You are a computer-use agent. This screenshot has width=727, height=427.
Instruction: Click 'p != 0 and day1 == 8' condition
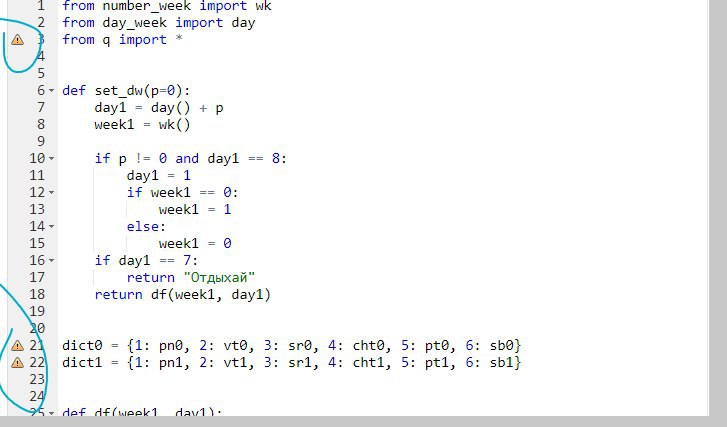199,159
